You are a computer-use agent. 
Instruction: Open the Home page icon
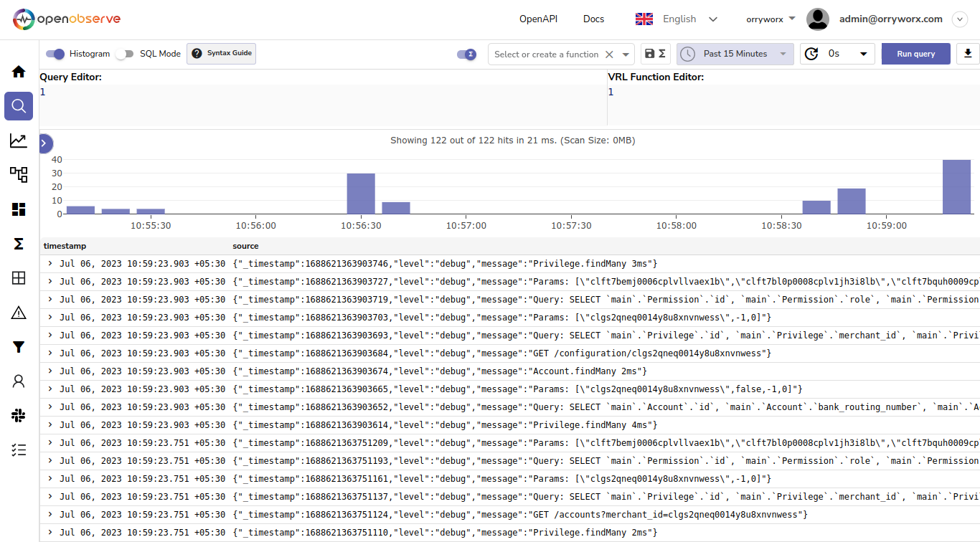pos(18,71)
